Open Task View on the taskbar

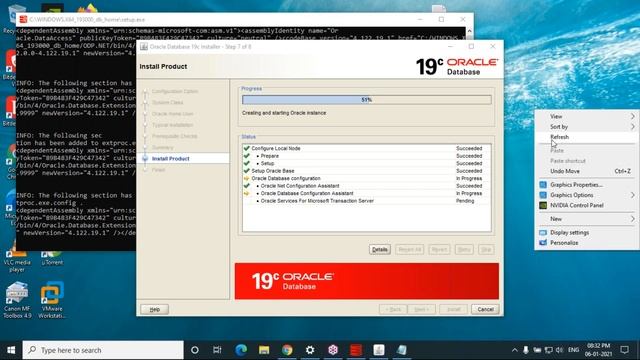click(217, 350)
